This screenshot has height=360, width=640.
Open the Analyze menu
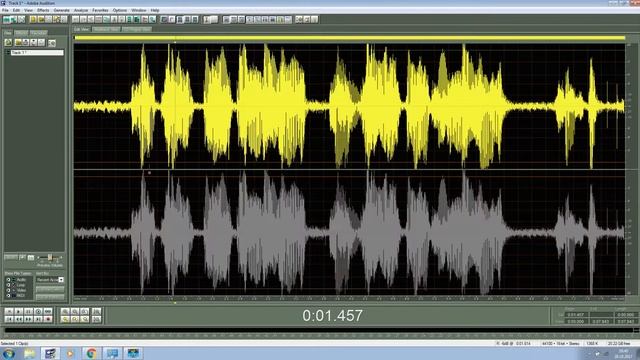[81, 10]
